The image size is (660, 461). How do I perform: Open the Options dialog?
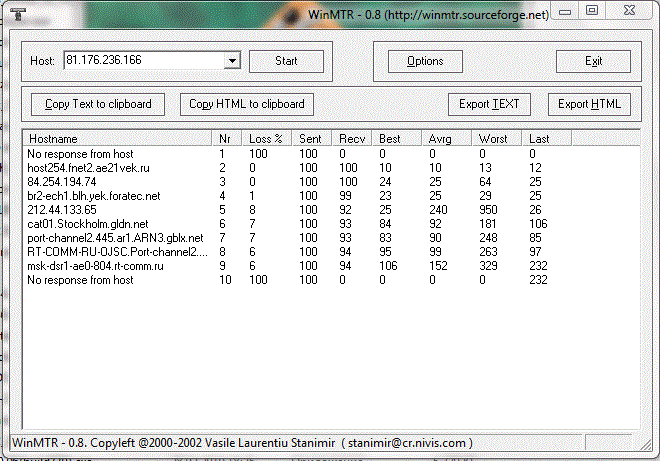click(425, 61)
